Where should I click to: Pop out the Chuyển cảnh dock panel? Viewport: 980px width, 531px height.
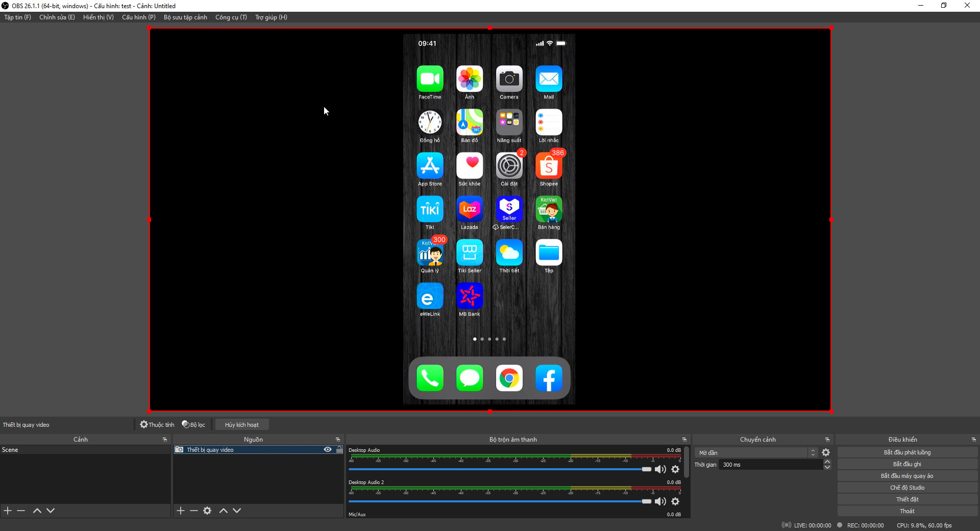[x=827, y=439]
